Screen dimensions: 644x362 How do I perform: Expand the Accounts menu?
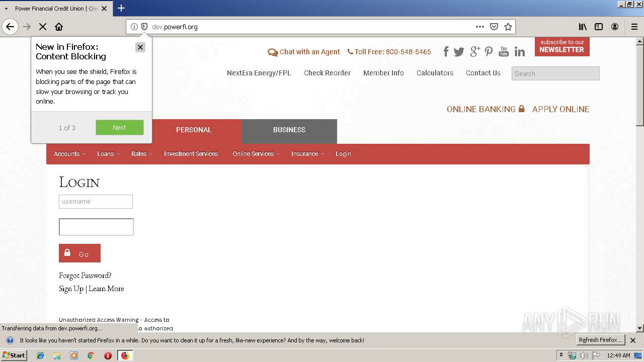coord(69,154)
